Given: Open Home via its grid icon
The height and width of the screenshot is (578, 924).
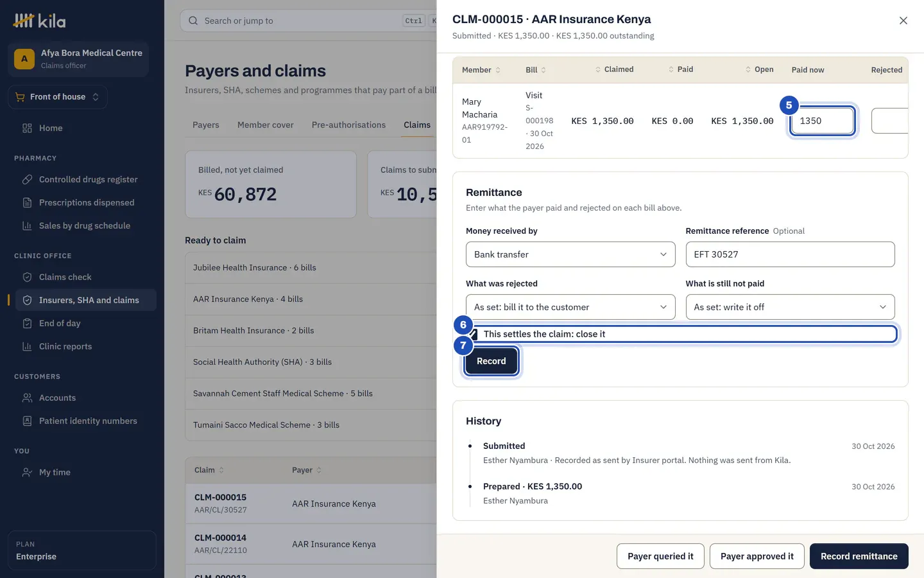Looking at the screenshot, I should point(27,128).
